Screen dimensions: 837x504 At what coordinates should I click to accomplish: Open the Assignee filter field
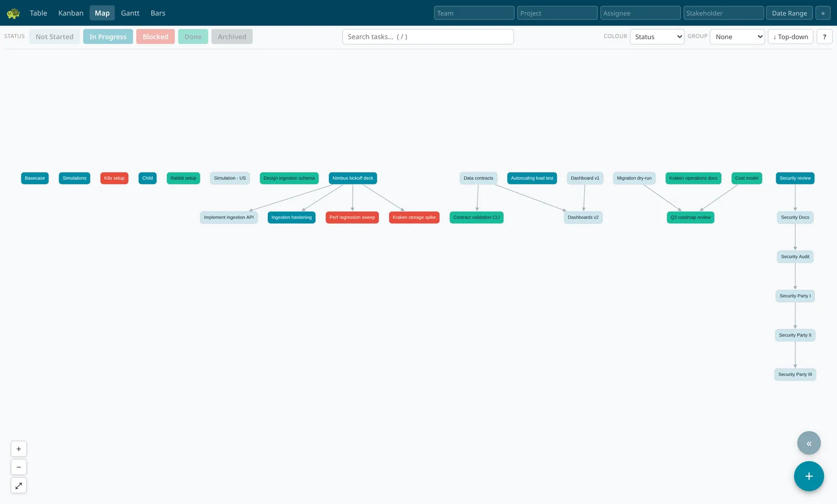tap(640, 13)
